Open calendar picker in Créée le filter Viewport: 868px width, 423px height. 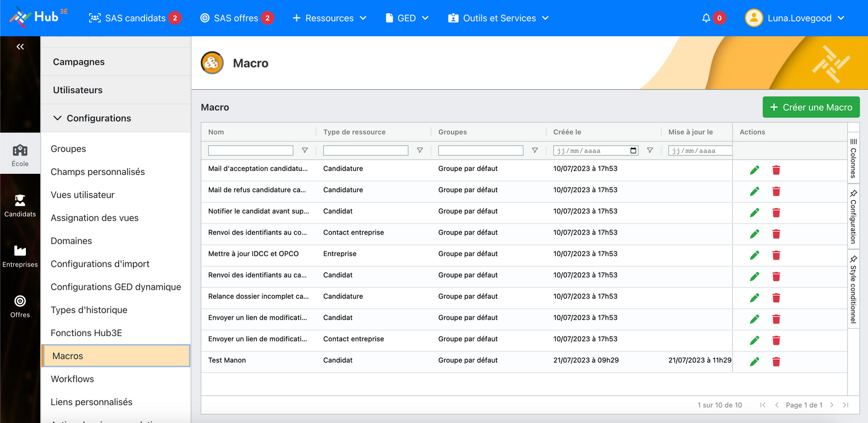click(x=633, y=151)
